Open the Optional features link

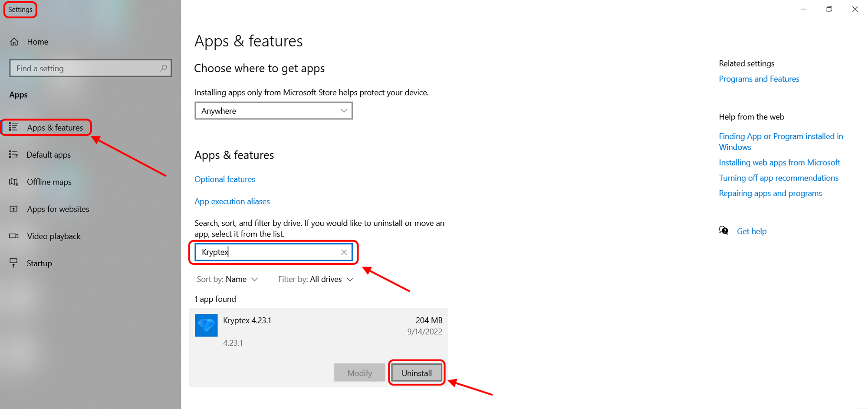click(225, 179)
